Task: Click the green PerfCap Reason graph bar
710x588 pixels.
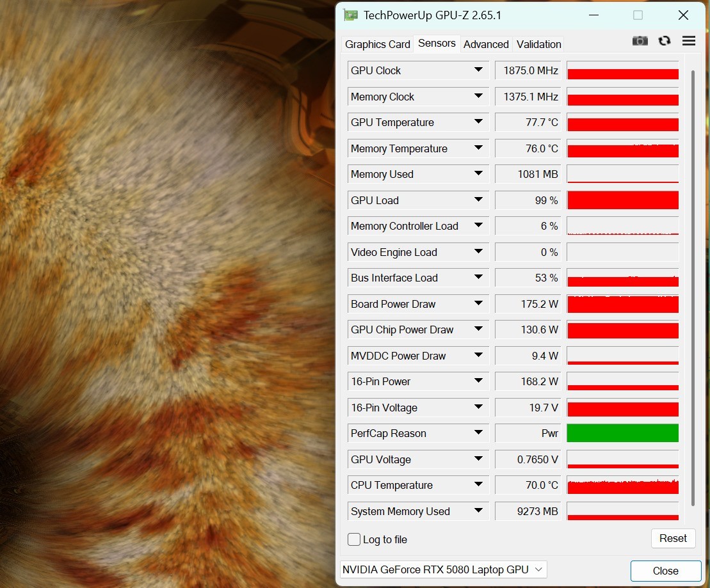Action: [x=622, y=433]
